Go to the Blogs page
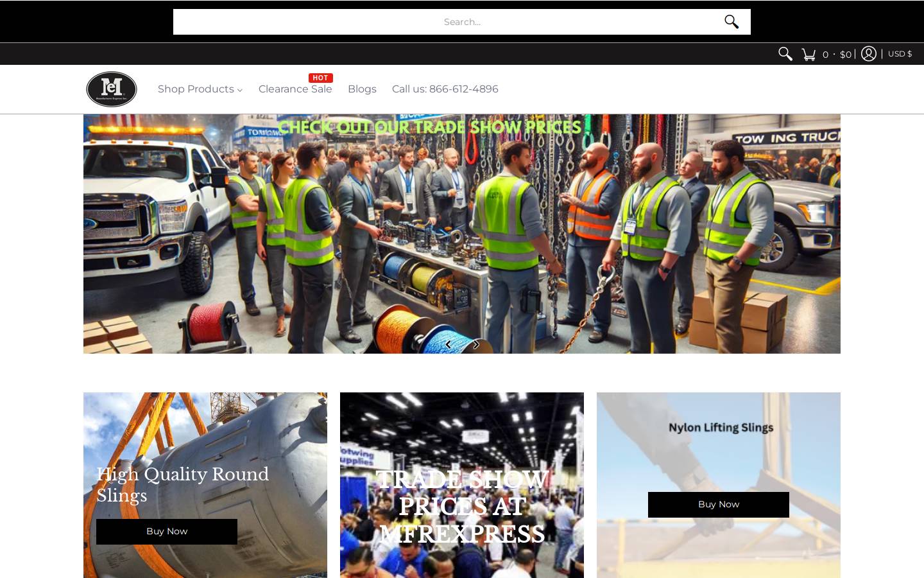 [362, 89]
